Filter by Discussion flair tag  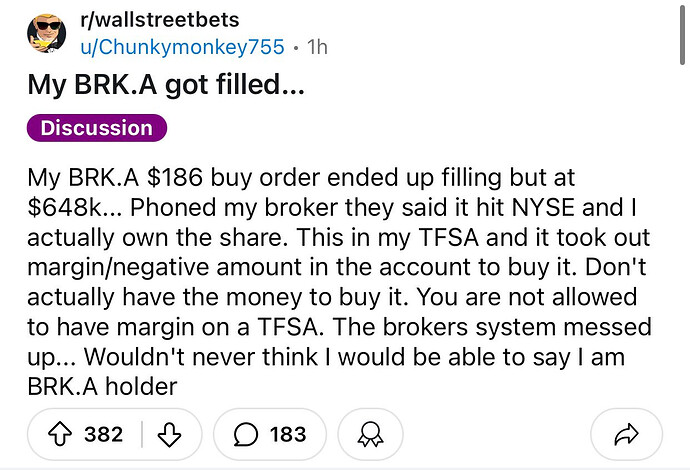tap(97, 128)
